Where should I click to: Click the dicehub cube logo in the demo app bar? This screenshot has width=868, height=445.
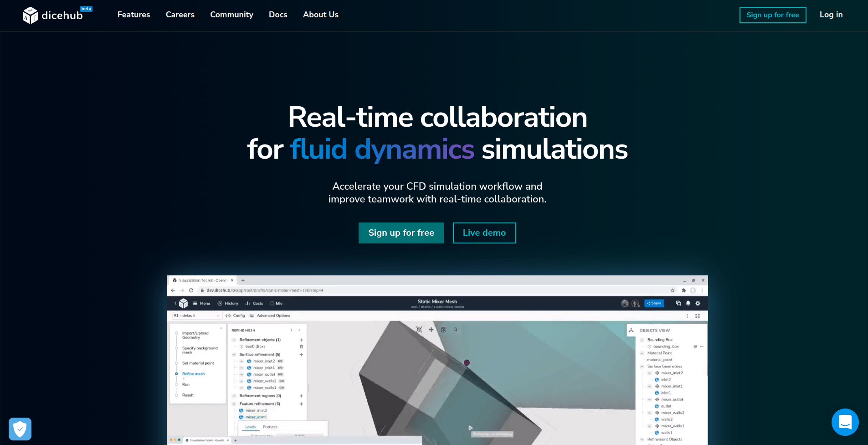point(184,303)
